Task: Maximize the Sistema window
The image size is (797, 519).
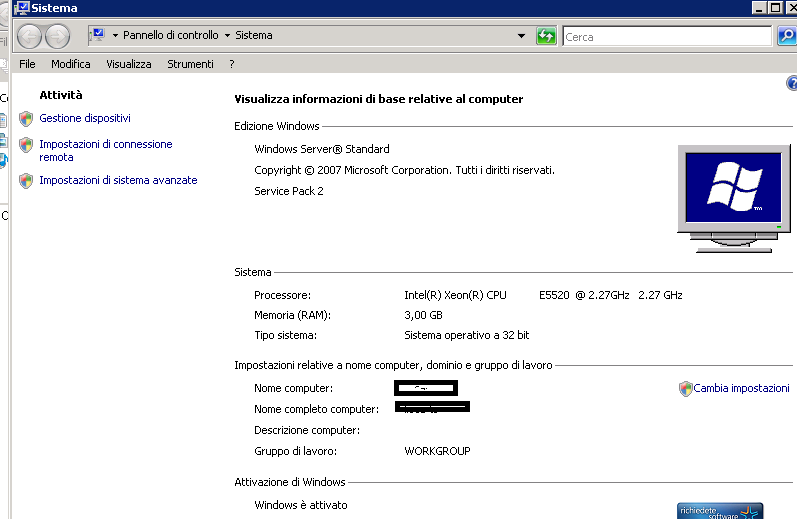Action: pyautogui.click(x=776, y=8)
